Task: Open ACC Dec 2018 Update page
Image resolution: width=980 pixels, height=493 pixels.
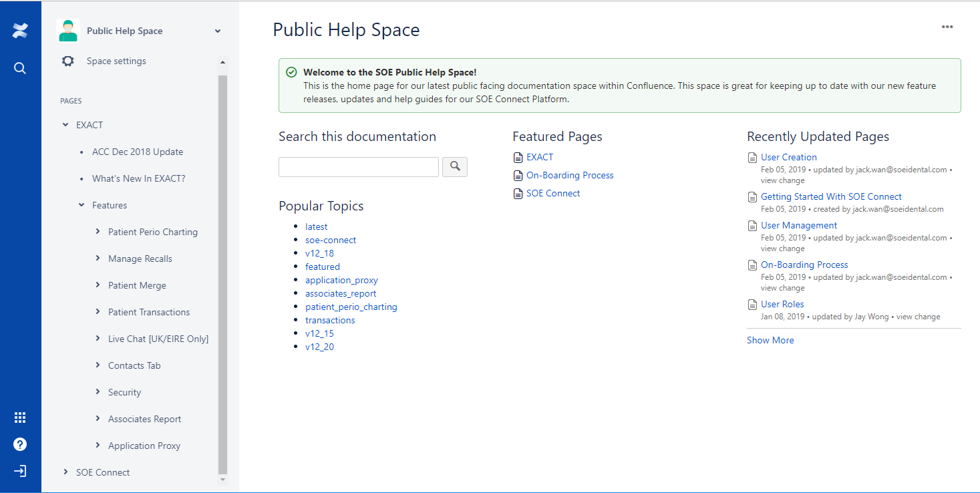Action: [x=138, y=152]
